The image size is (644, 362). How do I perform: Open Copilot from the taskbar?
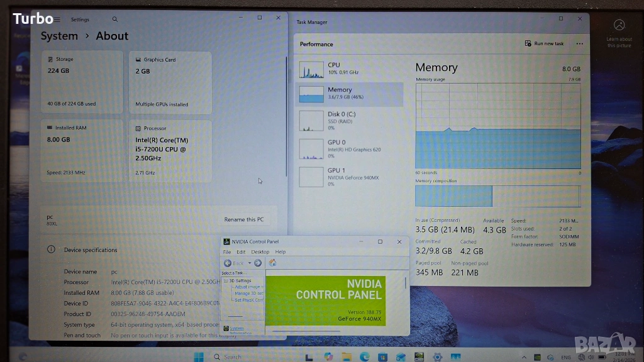(x=328, y=357)
